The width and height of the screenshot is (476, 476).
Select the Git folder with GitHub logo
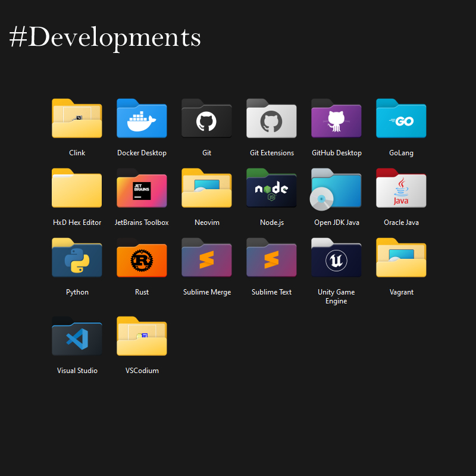[x=206, y=119]
